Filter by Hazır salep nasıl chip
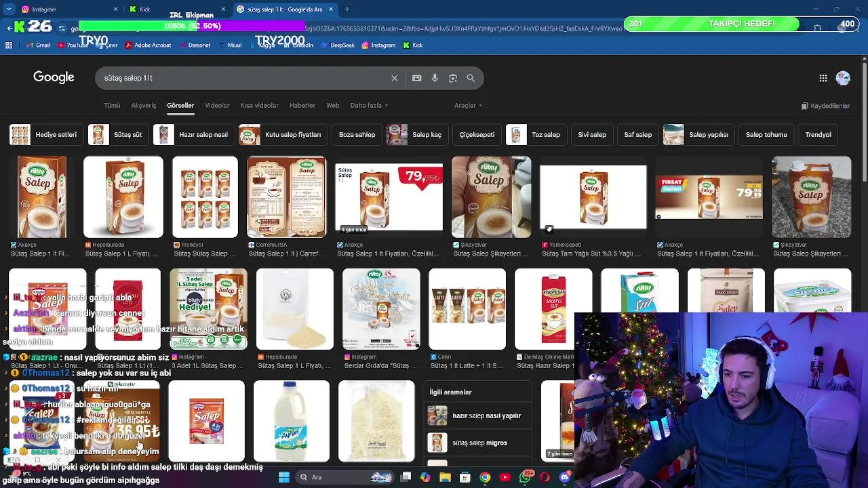 194,134
